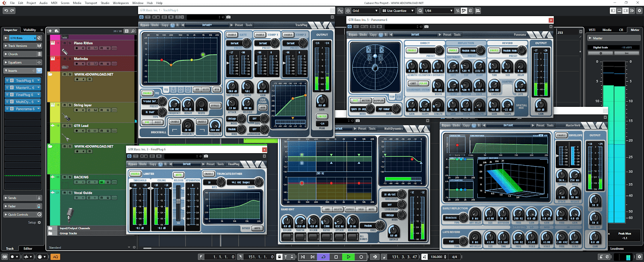Toggle the COMP 2 Enable button

pos(288,35)
